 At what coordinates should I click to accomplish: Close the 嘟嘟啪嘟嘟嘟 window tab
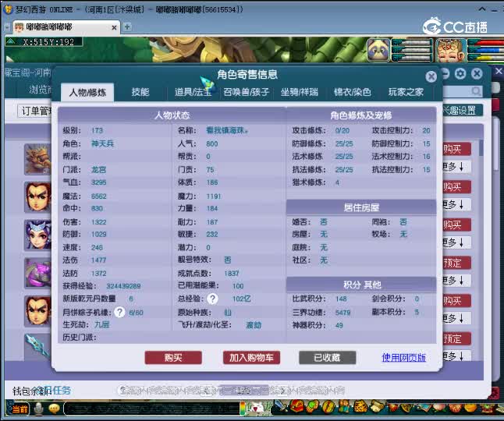[x=114, y=27]
